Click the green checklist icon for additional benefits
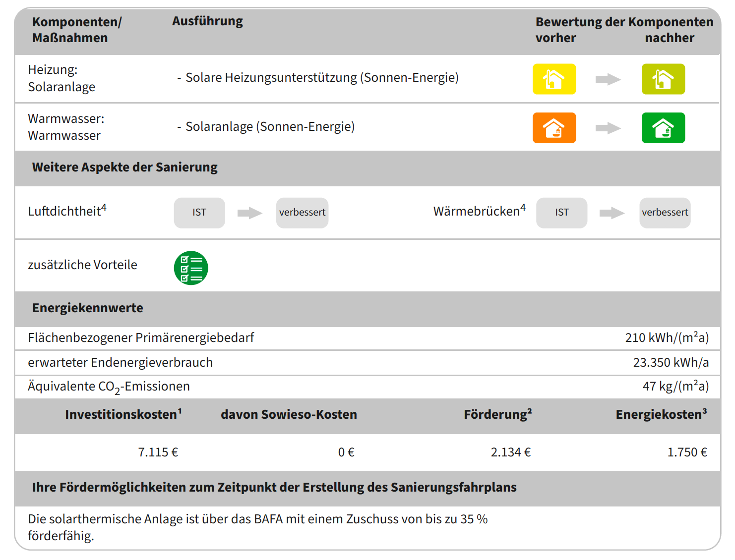The height and width of the screenshot is (560, 735). pyautogui.click(x=191, y=268)
